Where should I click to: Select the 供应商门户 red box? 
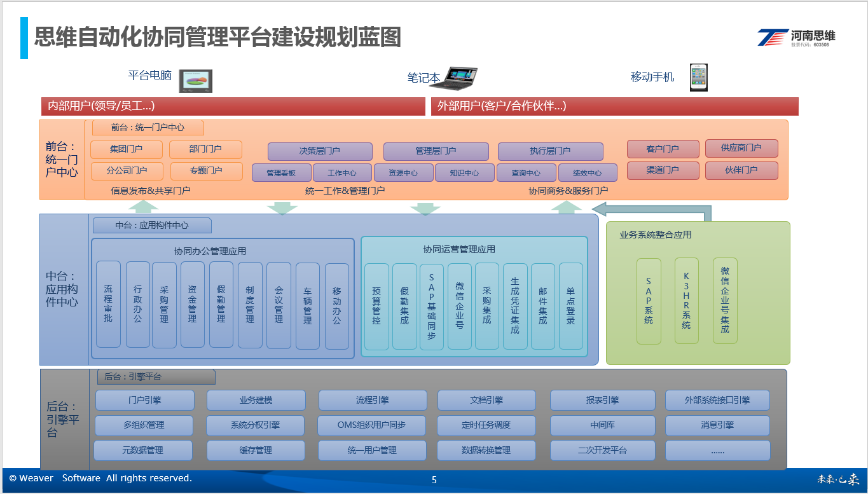click(741, 148)
